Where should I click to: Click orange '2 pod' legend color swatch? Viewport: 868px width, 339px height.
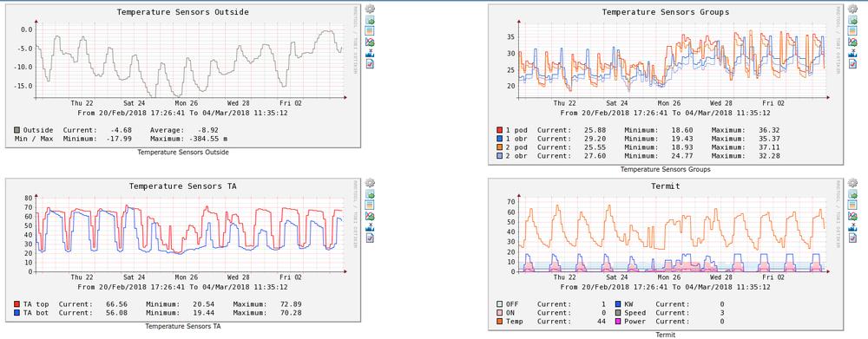[500, 147]
